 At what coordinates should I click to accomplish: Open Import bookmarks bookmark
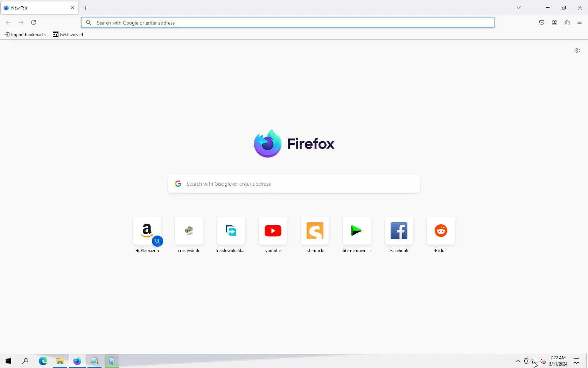coord(27,34)
